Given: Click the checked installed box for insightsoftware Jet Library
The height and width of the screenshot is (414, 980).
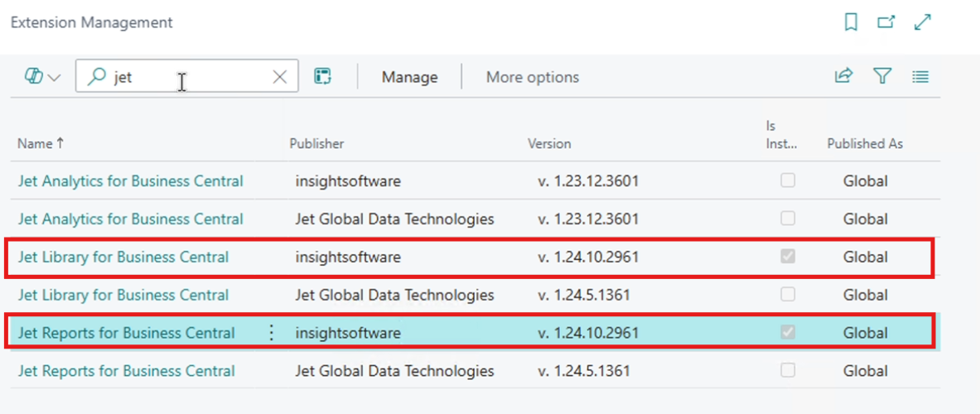Looking at the screenshot, I should click(x=788, y=257).
